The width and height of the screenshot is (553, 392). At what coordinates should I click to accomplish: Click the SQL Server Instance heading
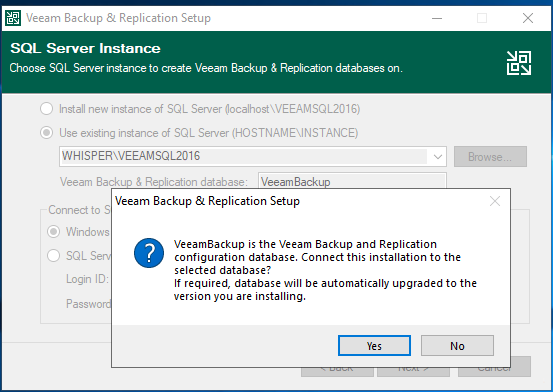coord(85,48)
